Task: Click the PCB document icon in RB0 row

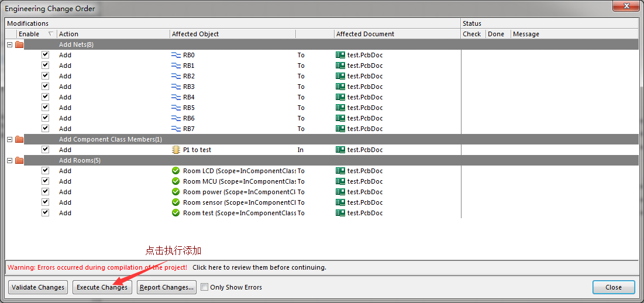Action: click(340, 55)
